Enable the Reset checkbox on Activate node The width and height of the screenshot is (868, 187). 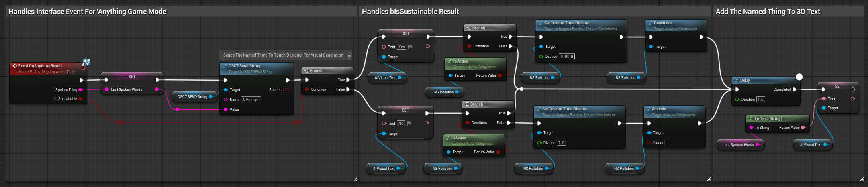point(667,142)
